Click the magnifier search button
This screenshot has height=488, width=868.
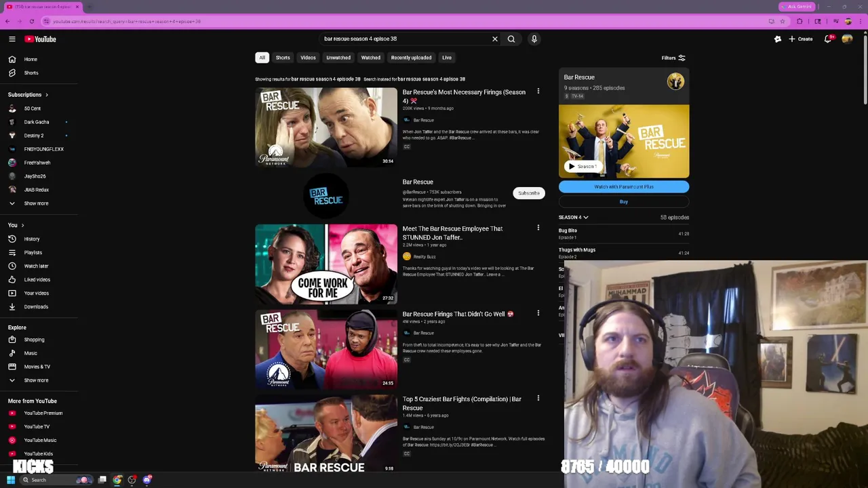[x=511, y=39]
